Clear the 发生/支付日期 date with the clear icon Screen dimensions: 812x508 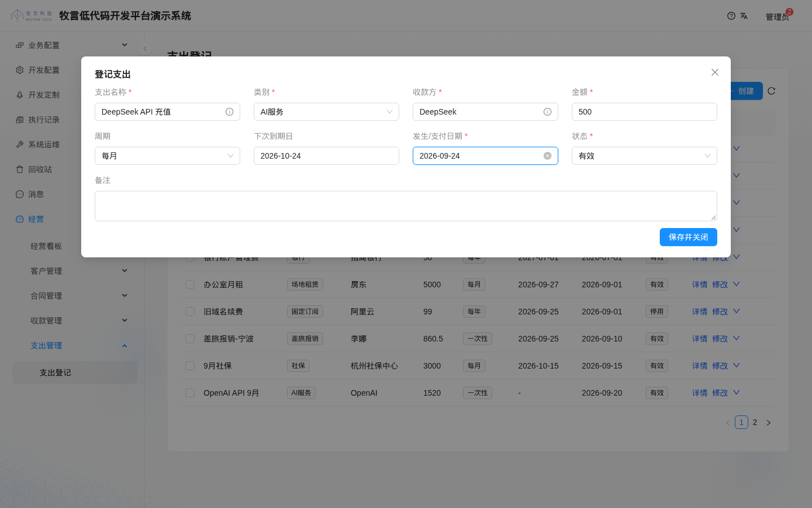[548, 156]
